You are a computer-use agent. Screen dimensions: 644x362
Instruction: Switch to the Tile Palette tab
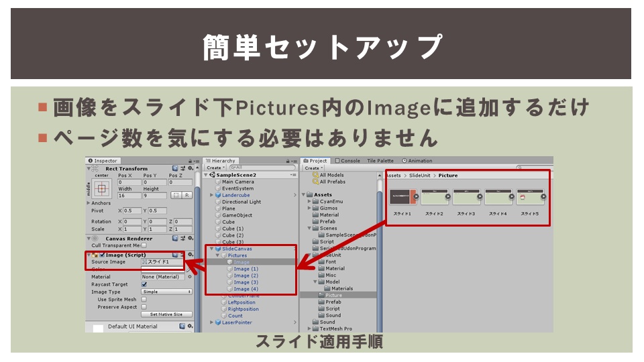point(380,161)
